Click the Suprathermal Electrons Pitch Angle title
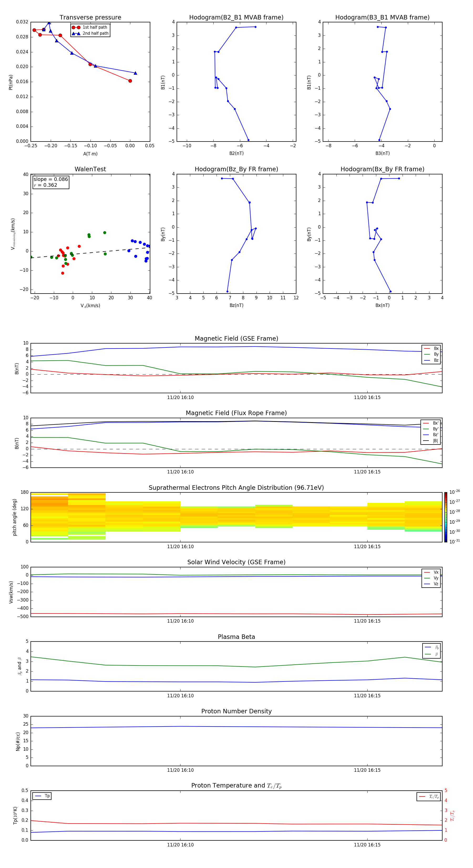473x868 pixels. click(x=236, y=488)
